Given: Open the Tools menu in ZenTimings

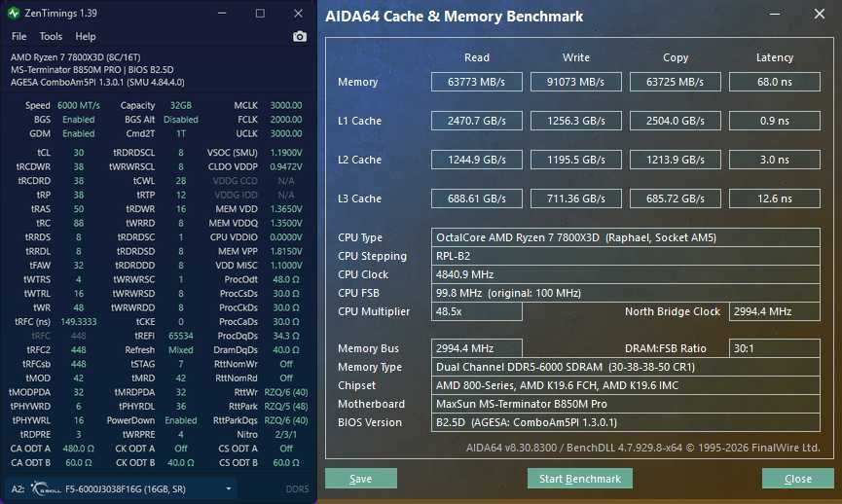Looking at the screenshot, I should pyautogui.click(x=51, y=37).
